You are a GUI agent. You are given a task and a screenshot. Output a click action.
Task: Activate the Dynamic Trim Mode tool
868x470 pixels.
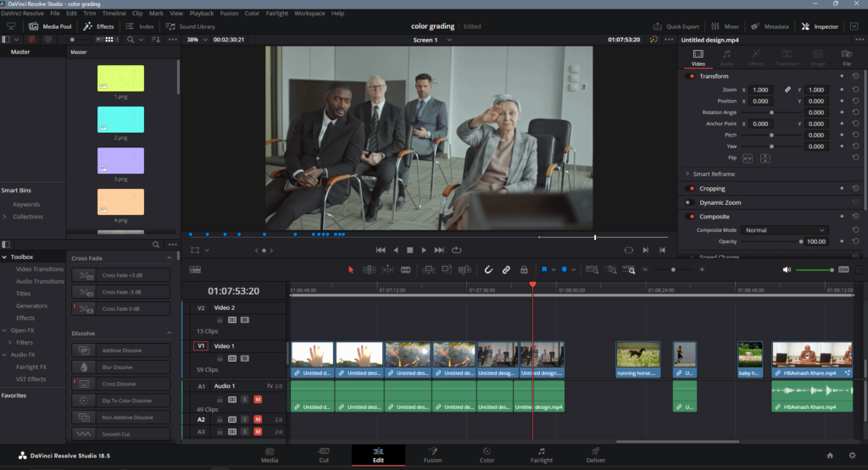(387, 270)
